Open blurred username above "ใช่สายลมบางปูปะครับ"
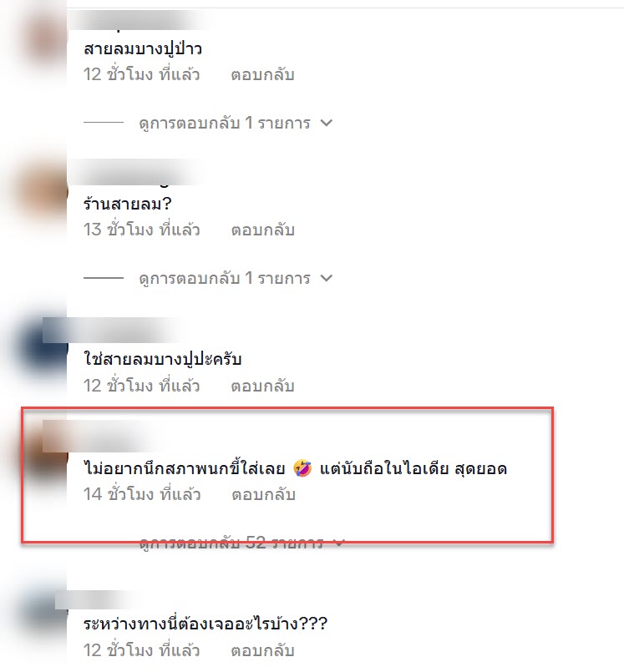 (113, 330)
